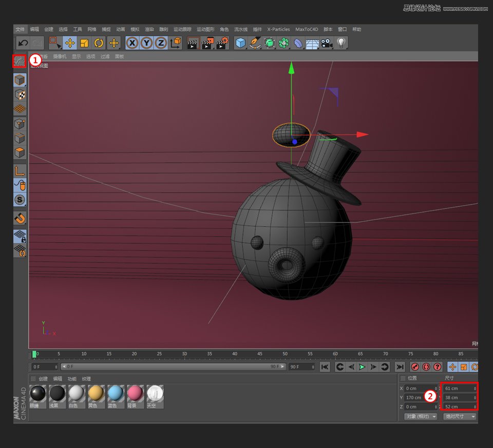Open the magnet snap tool

pos(20,218)
